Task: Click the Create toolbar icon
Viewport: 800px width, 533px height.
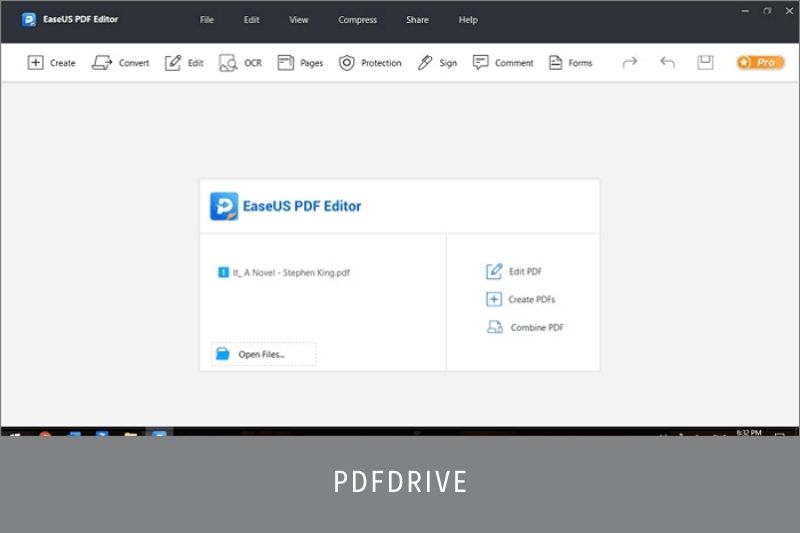Action: pyautogui.click(x=51, y=63)
